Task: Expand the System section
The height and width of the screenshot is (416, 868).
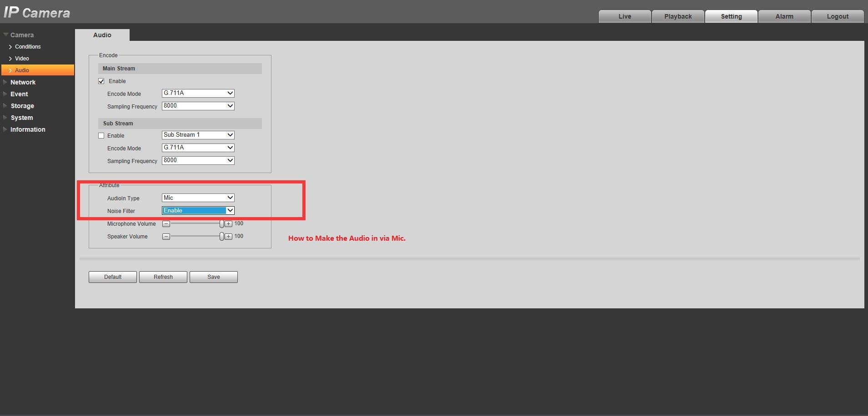Action: [x=22, y=118]
